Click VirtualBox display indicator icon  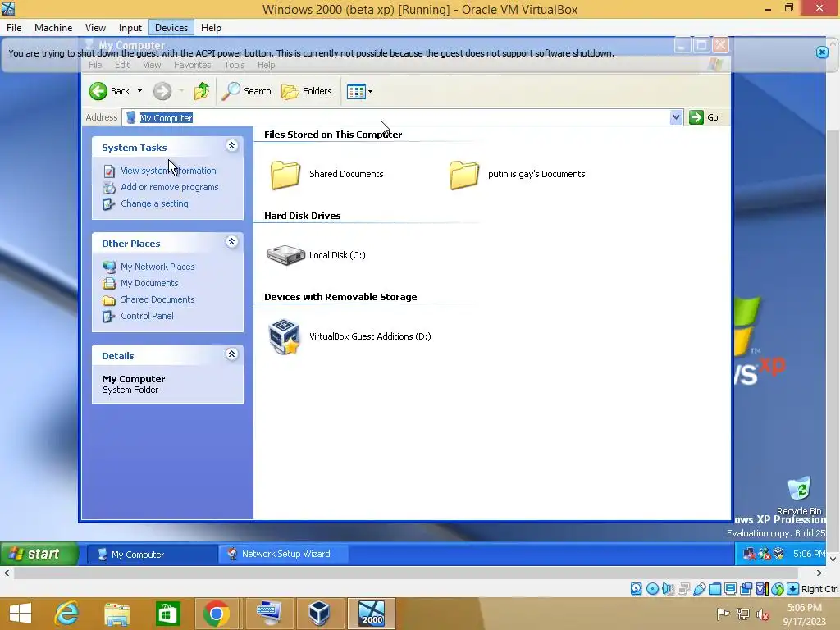pos(730,589)
